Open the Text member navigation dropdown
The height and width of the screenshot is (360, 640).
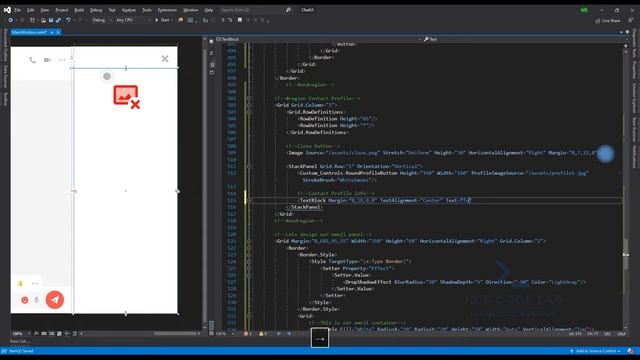pyautogui.click(x=524, y=39)
